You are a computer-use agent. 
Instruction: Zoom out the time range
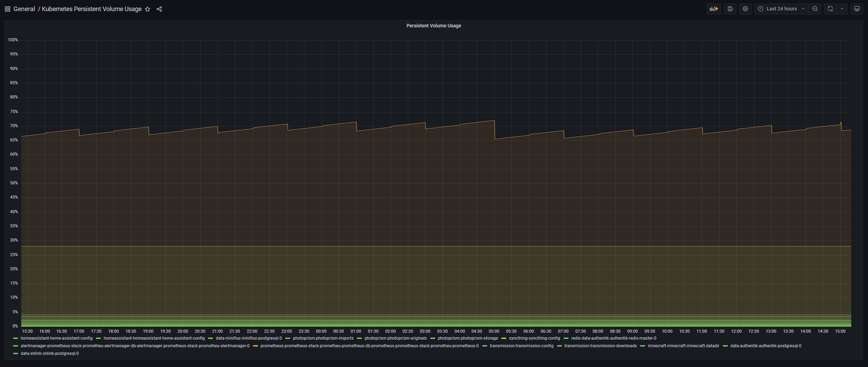(815, 9)
